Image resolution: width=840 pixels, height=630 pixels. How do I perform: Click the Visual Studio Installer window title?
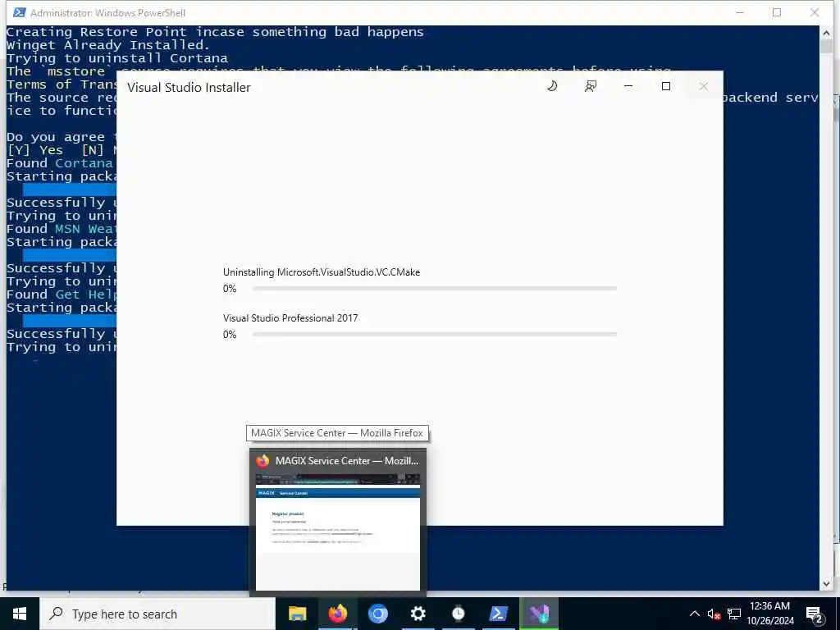[189, 87]
